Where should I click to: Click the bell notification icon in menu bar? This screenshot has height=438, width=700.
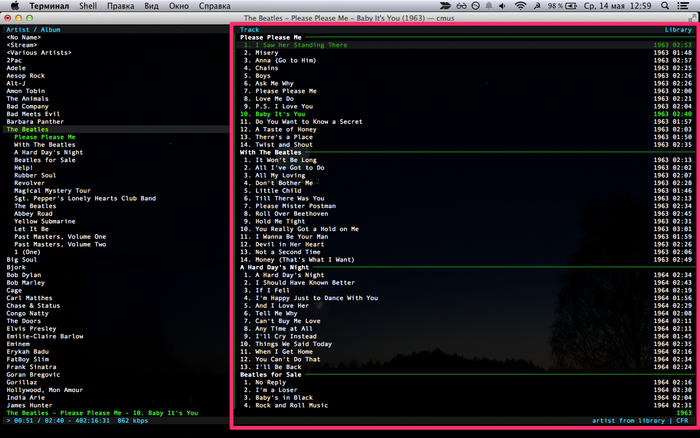pyautogui.click(x=489, y=6)
